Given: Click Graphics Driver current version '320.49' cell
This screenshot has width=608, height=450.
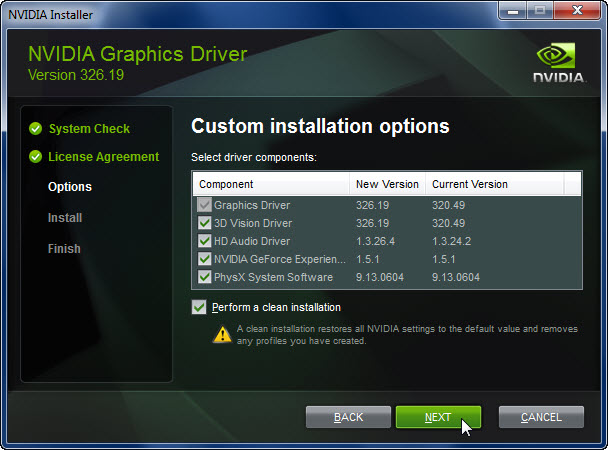Looking at the screenshot, I should click(x=448, y=205).
